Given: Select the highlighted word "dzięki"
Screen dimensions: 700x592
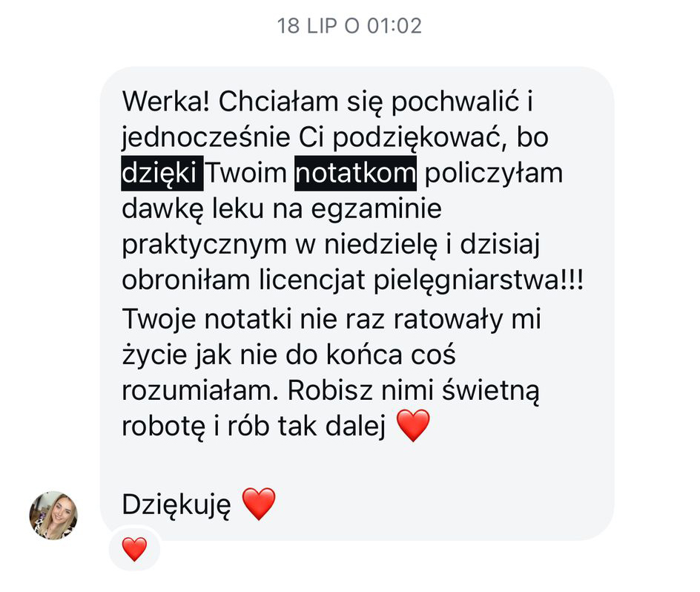Looking at the screenshot, I should tap(162, 174).
